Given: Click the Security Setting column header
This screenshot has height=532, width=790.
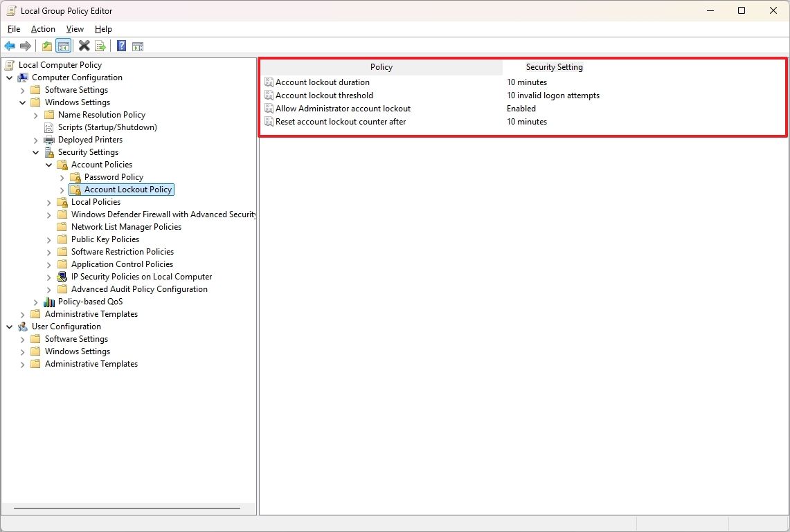Looking at the screenshot, I should pos(554,67).
